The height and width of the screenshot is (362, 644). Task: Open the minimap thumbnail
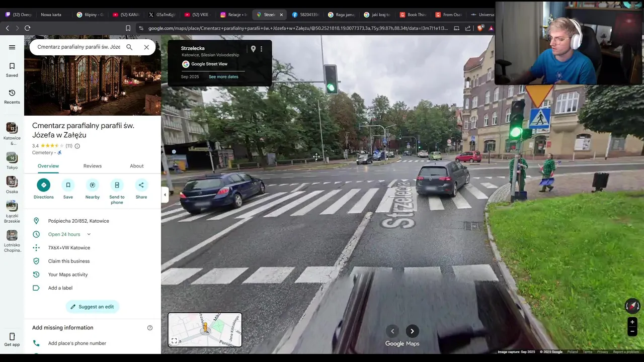205,330
